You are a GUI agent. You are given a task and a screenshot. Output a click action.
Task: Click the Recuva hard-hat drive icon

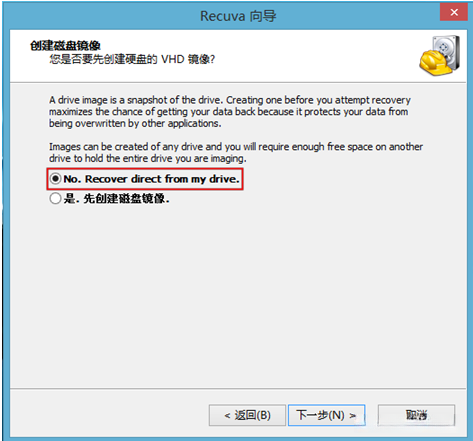(440, 56)
